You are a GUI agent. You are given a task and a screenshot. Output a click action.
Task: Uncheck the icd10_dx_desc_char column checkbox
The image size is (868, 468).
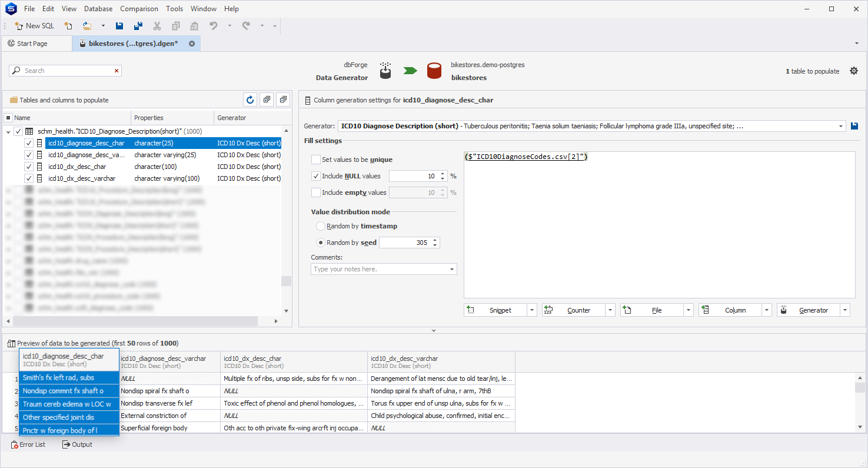point(29,167)
